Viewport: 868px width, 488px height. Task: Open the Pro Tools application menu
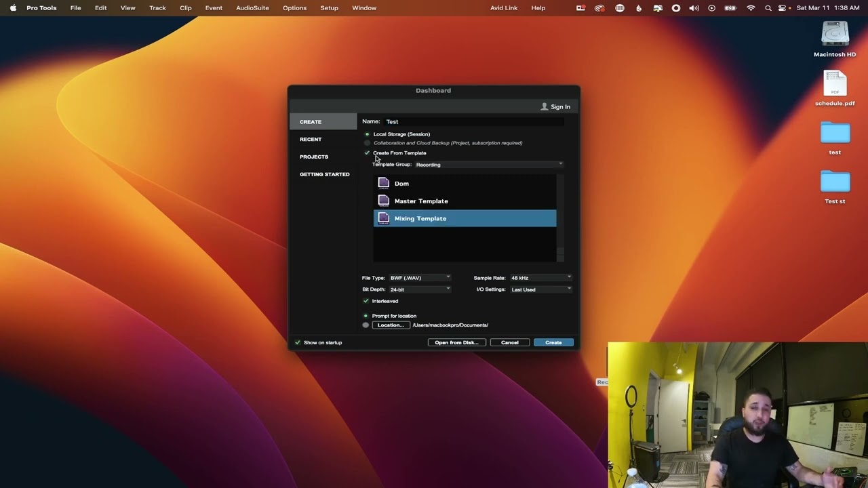click(40, 8)
